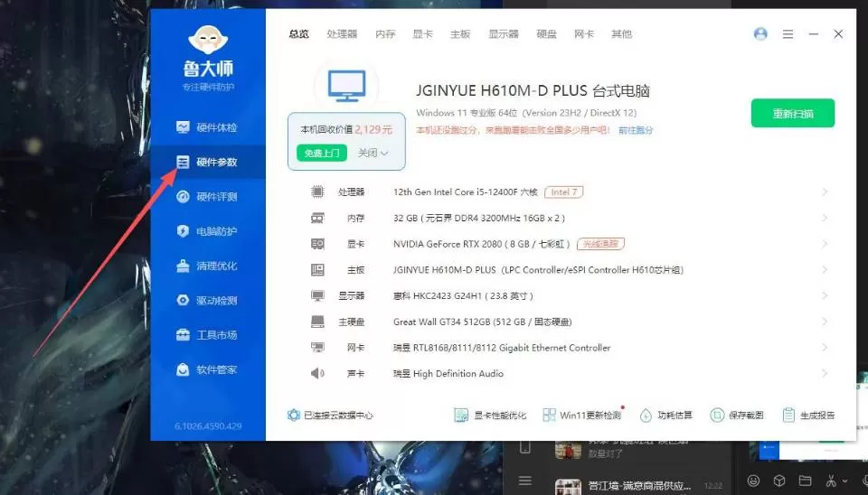
Task: Expand the 关闭 dropdown
Action: pyautogui.click(x=373, y=154)
